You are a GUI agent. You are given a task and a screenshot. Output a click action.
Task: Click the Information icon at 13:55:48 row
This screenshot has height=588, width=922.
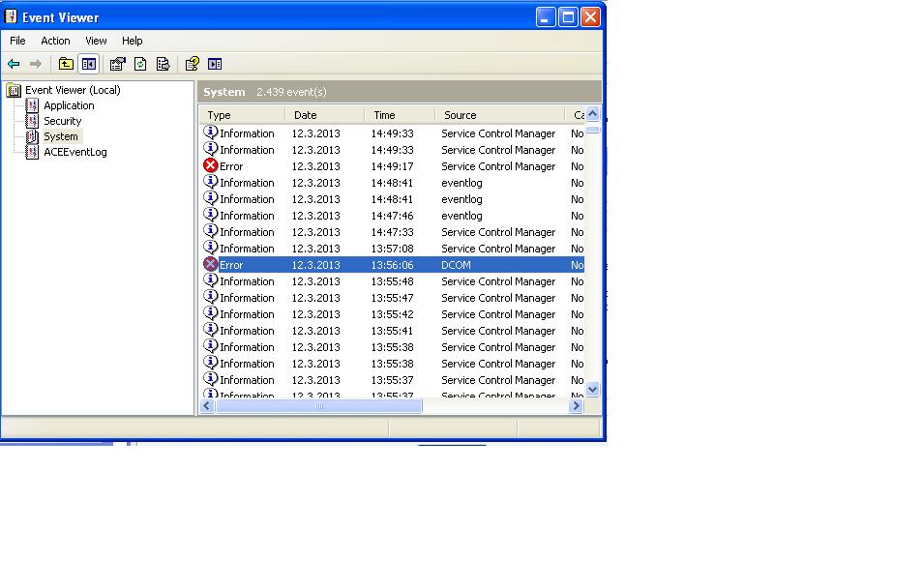click(x=211, y=281)
